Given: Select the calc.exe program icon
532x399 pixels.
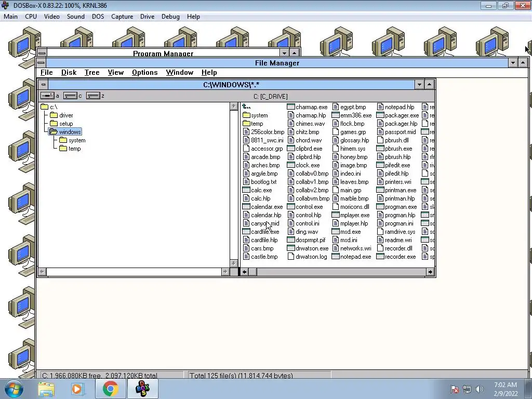Looking at the screenshot, I should [x=246, y=190].
